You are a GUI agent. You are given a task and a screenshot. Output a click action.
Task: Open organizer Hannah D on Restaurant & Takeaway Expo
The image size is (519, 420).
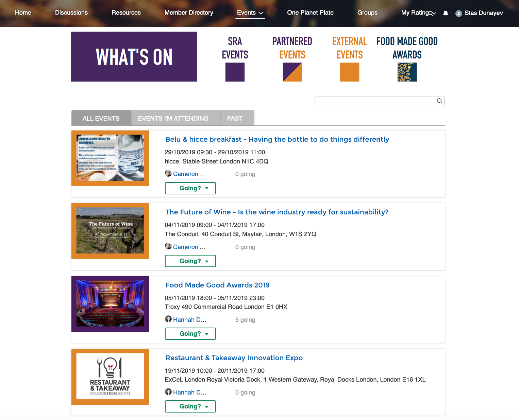coord(189,392)
